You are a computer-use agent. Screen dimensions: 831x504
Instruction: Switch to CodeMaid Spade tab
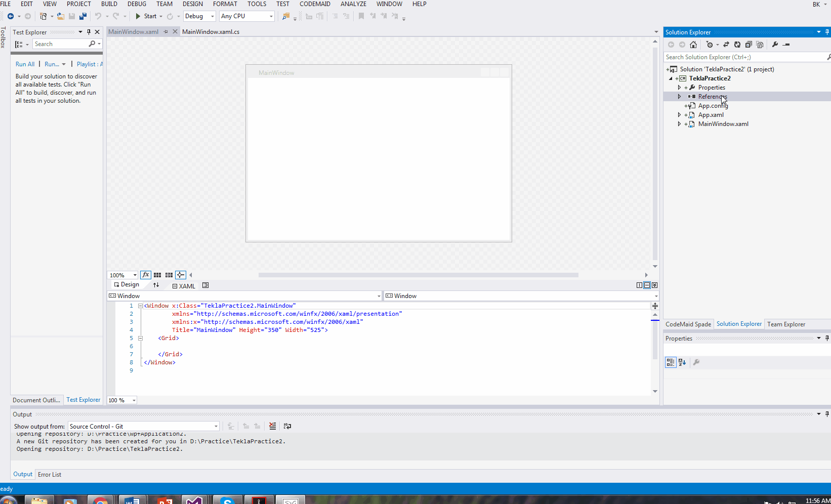coord(688,324)
